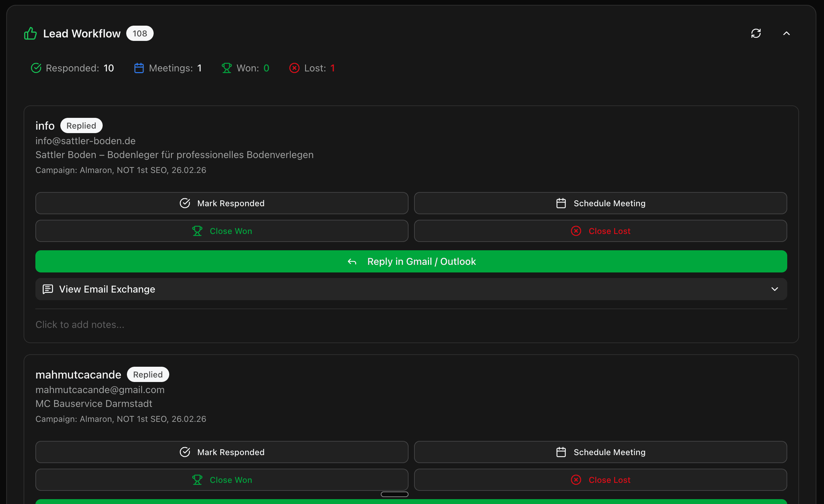Image resolution: width=824 pixels, height=504 pixels.
Task: Close the Sattler Boden lead as lost
Action: coord(601,231)
